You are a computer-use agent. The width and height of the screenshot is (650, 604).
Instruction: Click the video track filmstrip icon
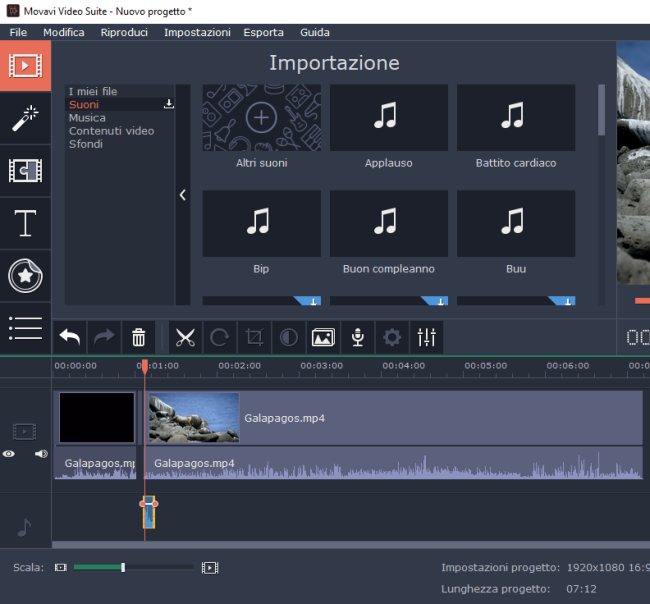coord(24,432)
